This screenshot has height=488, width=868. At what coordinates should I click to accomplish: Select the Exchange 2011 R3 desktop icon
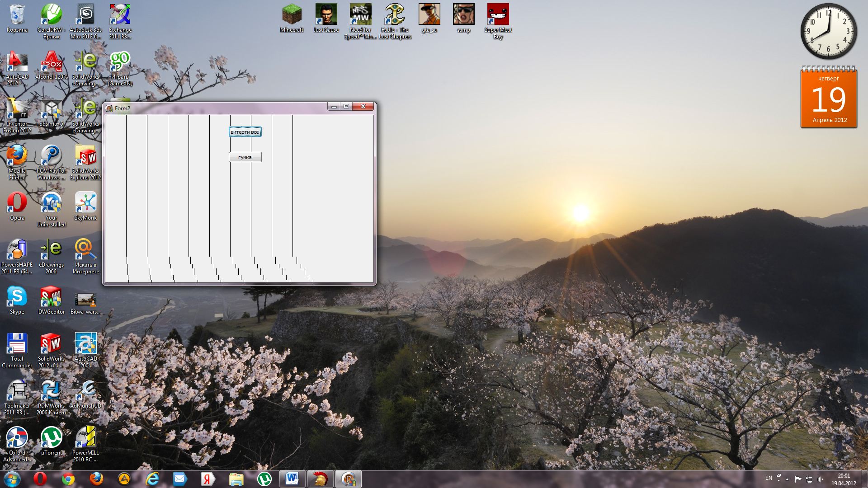click(x=120, y=21)
